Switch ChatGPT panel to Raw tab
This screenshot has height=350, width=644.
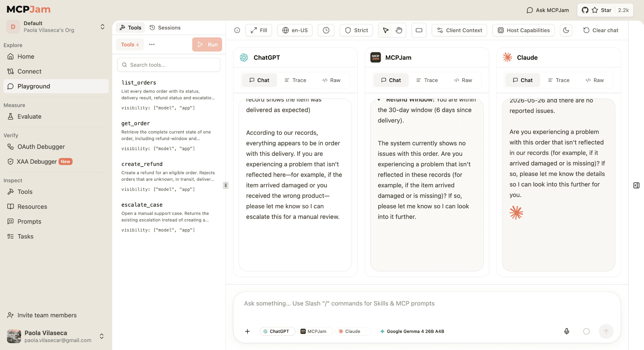point(332,80)
